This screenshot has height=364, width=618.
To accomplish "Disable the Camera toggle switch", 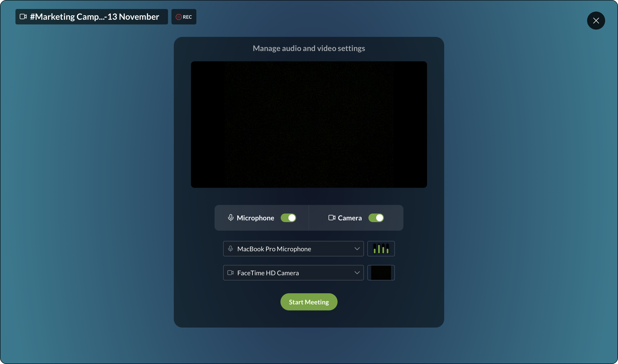I will (x=376, y=218).
